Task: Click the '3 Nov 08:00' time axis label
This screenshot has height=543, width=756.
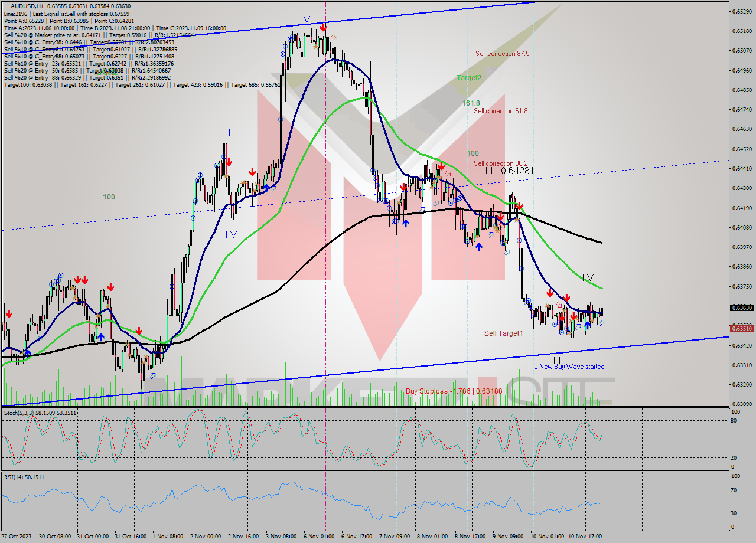Action: (280, 537)
